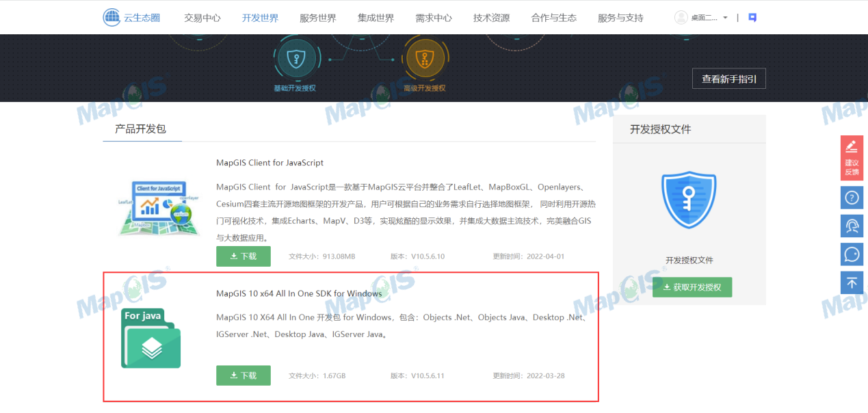Open the 技术资源 menu
The height and width of the screenshot is (413, 868).
coord(491,18)
